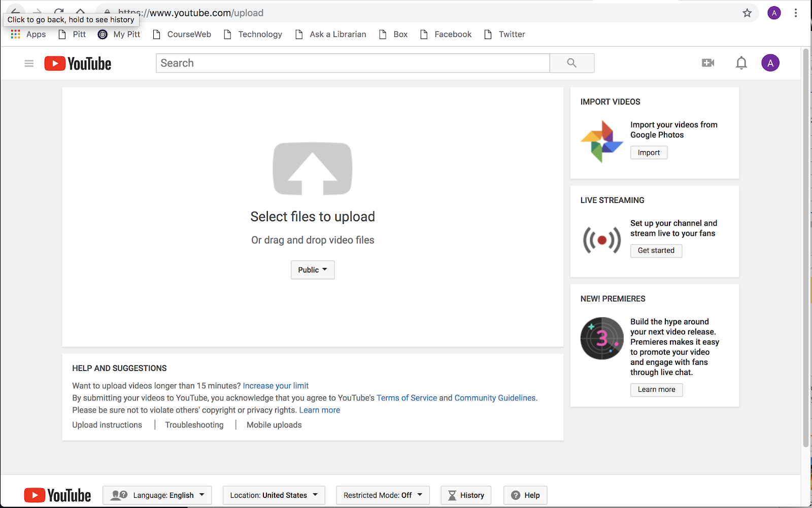Open Upload instructions
This screenshot has height=508, width=812.
107,425
